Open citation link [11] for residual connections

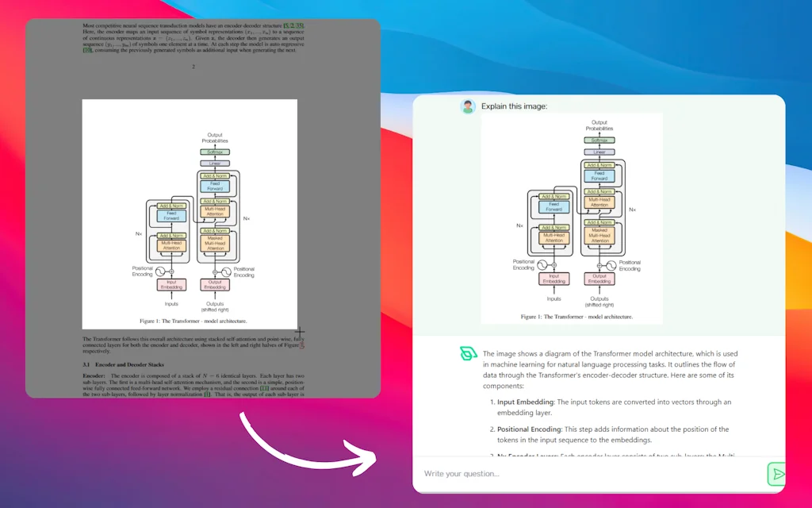click(265, 388)
